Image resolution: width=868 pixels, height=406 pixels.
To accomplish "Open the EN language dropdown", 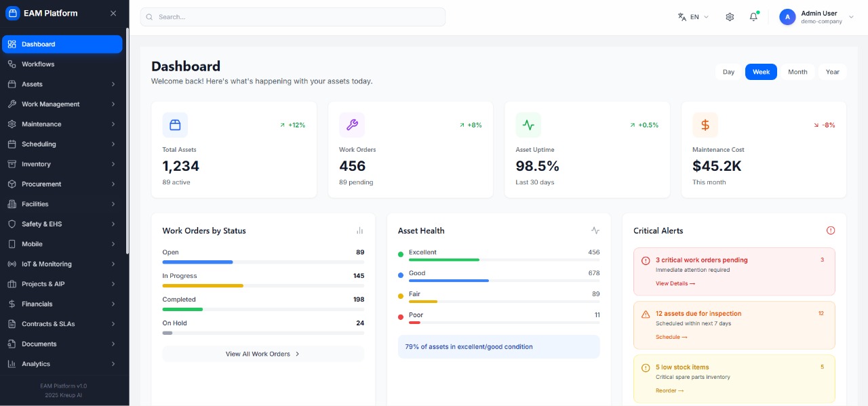I will (x=693, y=17).
